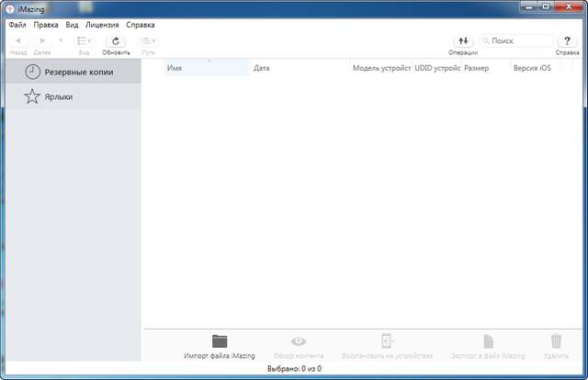Image resolution: width=588 pixels, height=380 pixels.
Task: Click the Экспорт в файл iMazing icon
Action: point(488,341)
